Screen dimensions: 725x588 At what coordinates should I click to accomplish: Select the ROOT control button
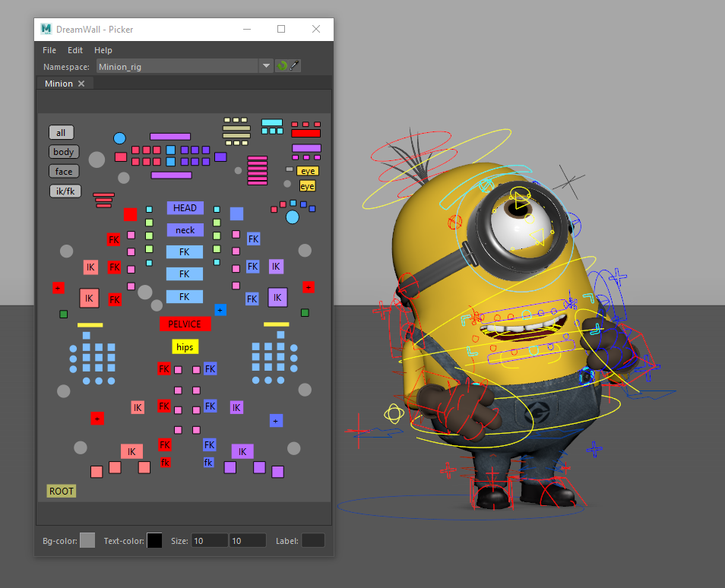pyautogui.click(x=61, y=491)
